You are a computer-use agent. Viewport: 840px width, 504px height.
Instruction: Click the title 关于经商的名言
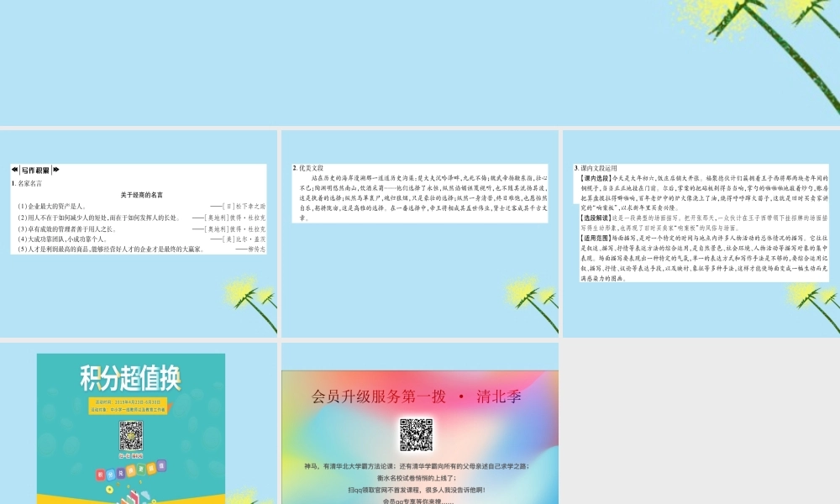[141, 195]
